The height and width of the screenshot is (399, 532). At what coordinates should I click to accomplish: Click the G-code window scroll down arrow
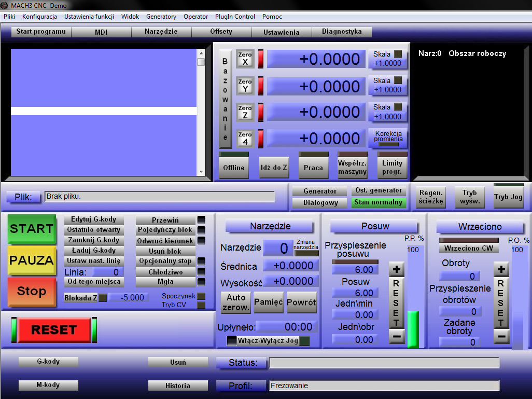[201, 172]
